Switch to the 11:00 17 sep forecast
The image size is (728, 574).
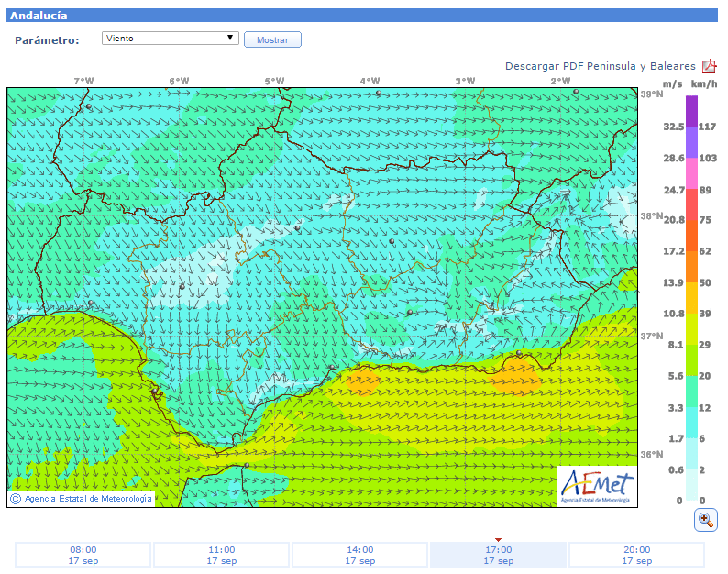click(221, 555)
